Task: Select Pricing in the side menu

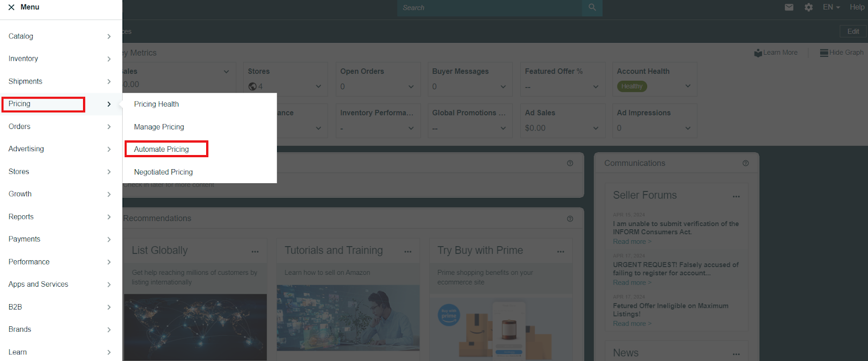Action: click(x=61, y=104)
